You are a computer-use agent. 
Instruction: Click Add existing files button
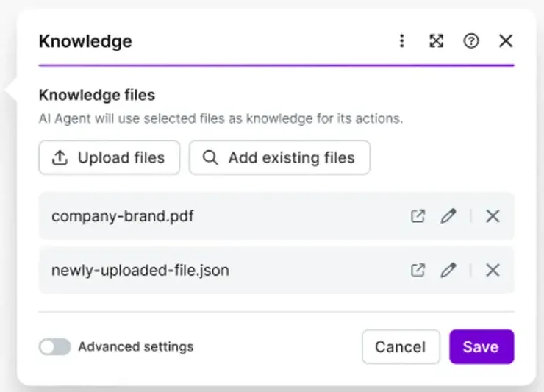pyautogui.click(x=279, y=157)
